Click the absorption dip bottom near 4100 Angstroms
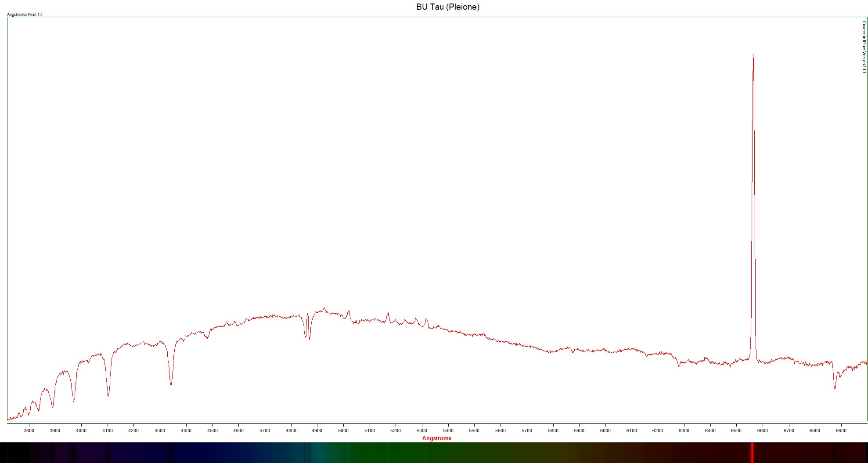Image resolution: width=868 pixels, height=463 pixels. pyautogui.click(x=108, y=395)
